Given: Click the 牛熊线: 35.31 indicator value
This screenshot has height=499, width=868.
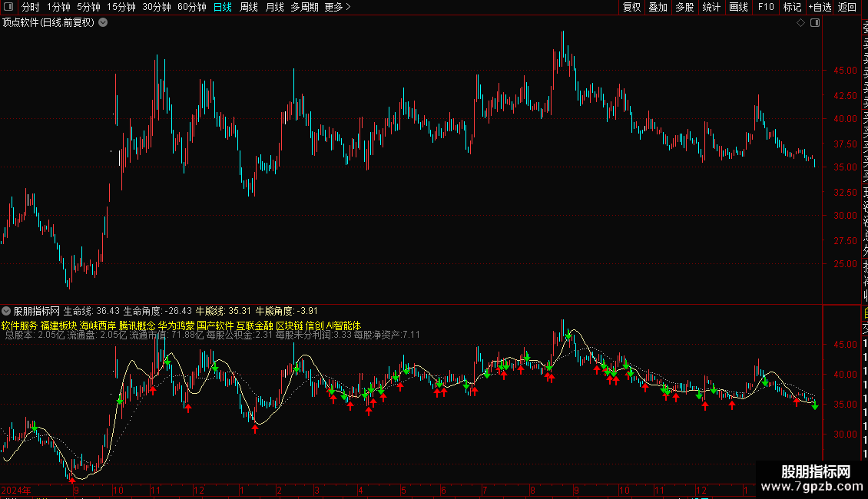Looking at the screenshot, I should pos(223,311).
